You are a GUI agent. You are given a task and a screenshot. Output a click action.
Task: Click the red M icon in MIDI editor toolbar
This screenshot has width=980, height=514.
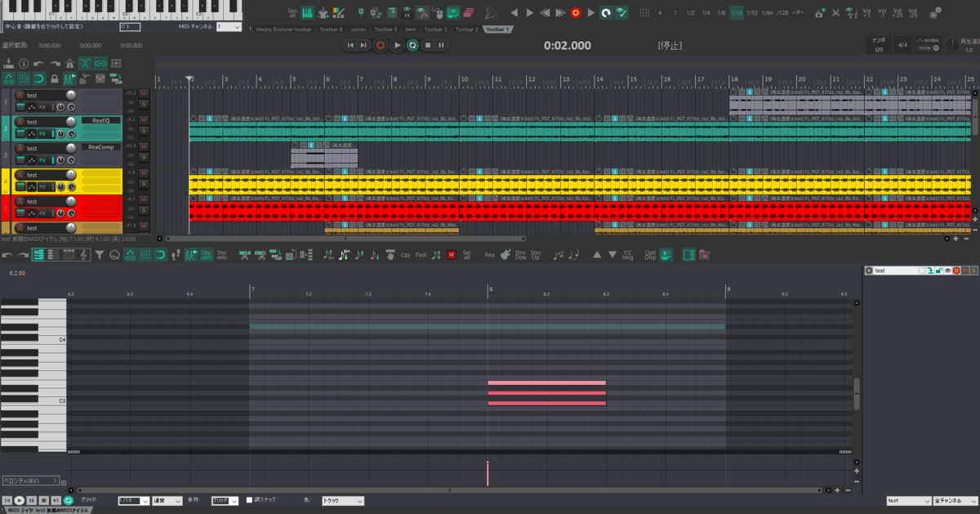click(x=452, y=255)
